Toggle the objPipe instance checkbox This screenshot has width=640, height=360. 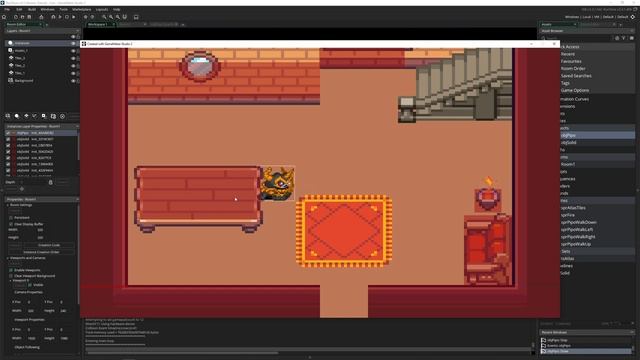pyautogui.click(x=8, y=133)
